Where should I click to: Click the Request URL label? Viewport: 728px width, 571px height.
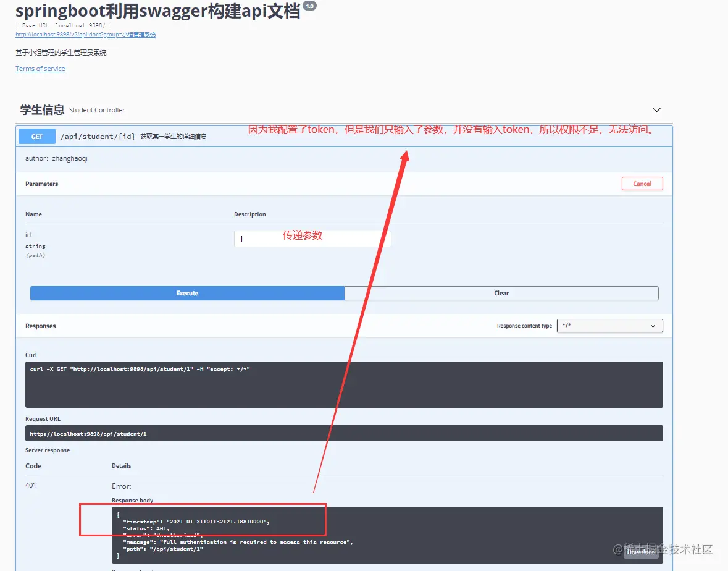[x=43, y=418]
